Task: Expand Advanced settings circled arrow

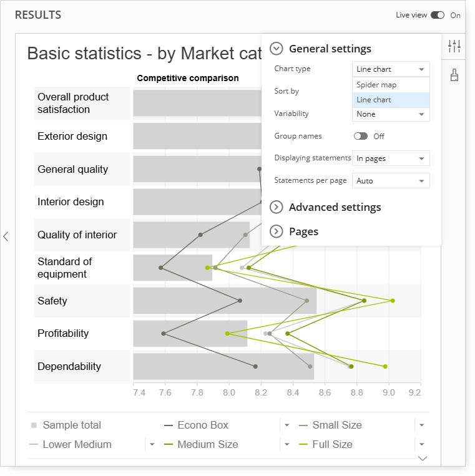Action: [x=277, y=207]
